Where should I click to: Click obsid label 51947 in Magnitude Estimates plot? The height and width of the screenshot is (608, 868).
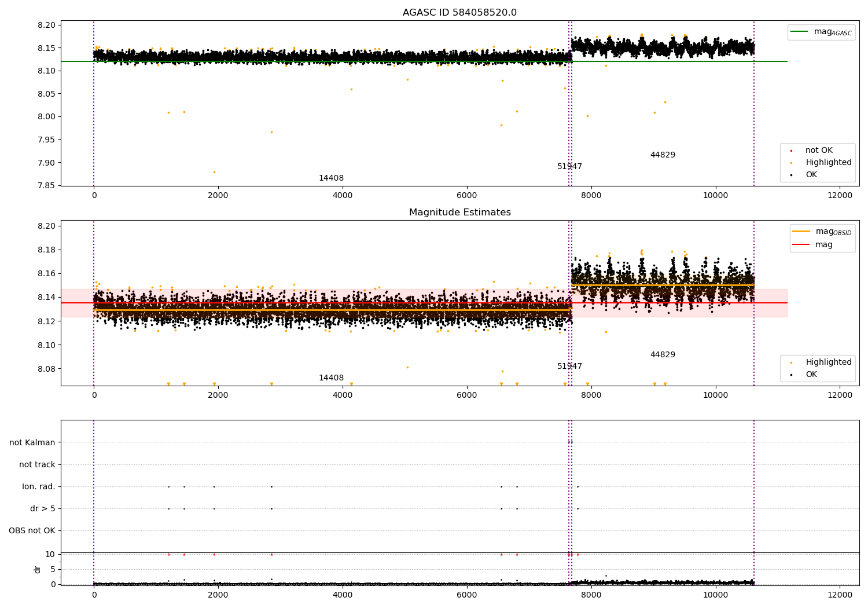[x=569, y=367]
